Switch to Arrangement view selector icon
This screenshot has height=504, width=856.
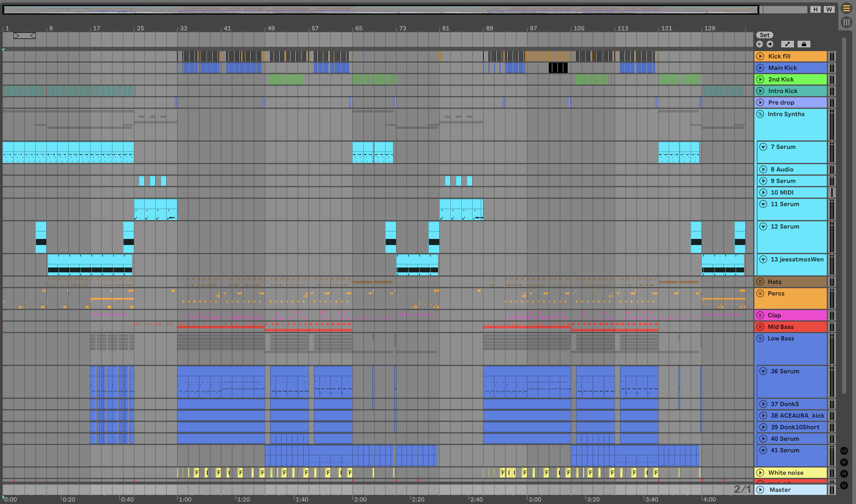point(846,9)
